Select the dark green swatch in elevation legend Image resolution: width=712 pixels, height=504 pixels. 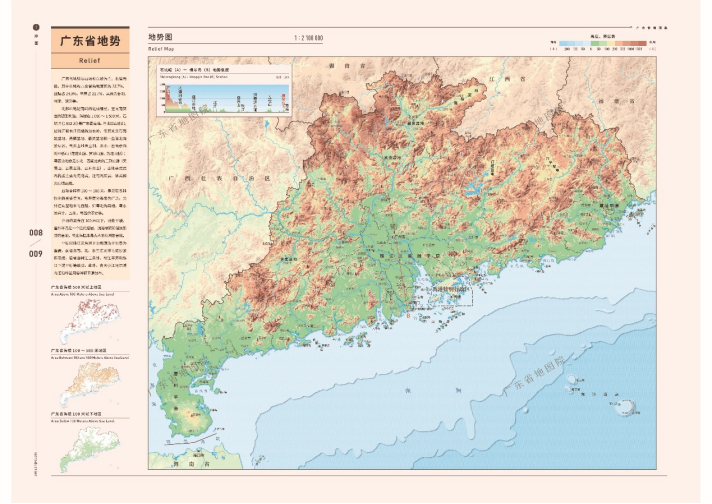pyautogui.click(x=595, y=44)
